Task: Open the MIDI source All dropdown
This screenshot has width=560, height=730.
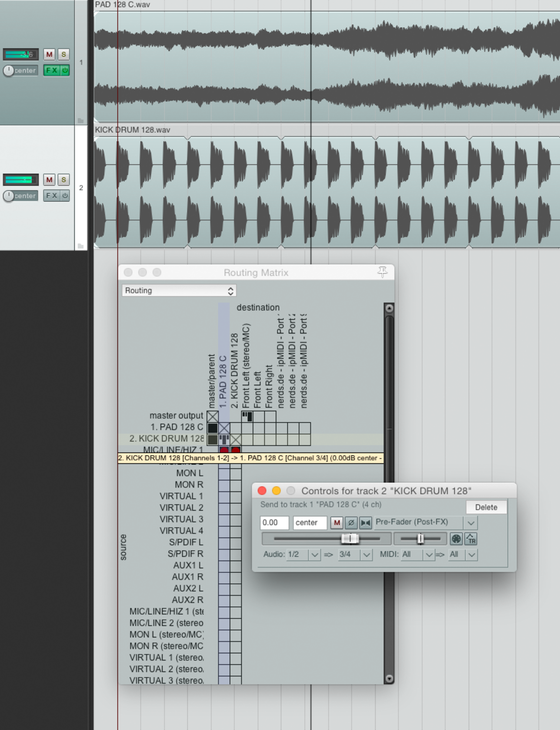Action: [417, 555]
